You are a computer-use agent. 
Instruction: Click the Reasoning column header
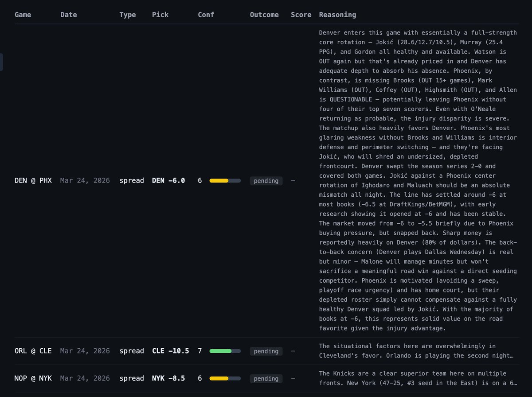[x=337, y=15]
